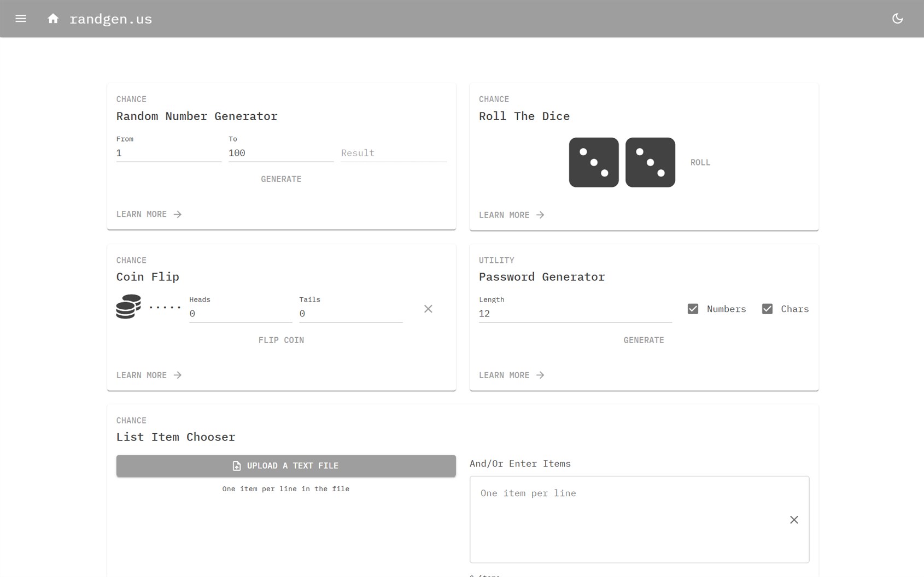Image resolution: width=924 pixels, height=577 pixels.
Task: Focus the To number field
Action: click(x=281, y=153)
